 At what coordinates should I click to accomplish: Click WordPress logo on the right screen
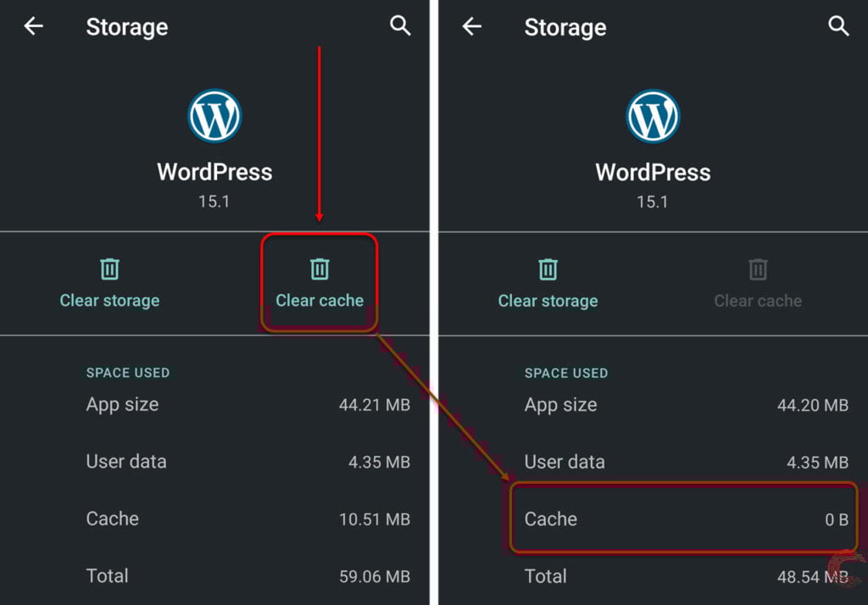click(653, 116)
